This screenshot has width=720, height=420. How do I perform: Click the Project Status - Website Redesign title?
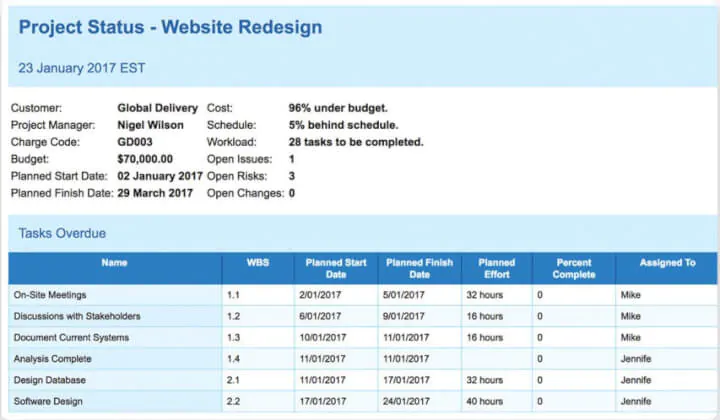170,27
